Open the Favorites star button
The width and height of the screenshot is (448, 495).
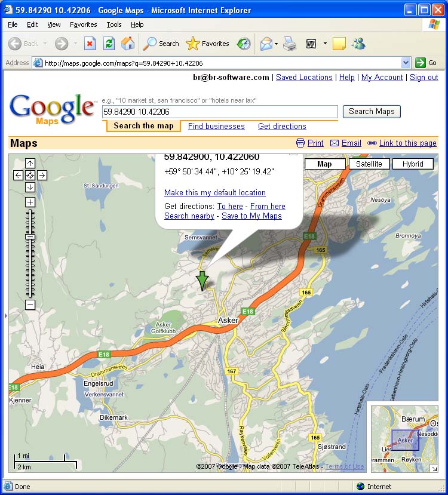point(207,44)
